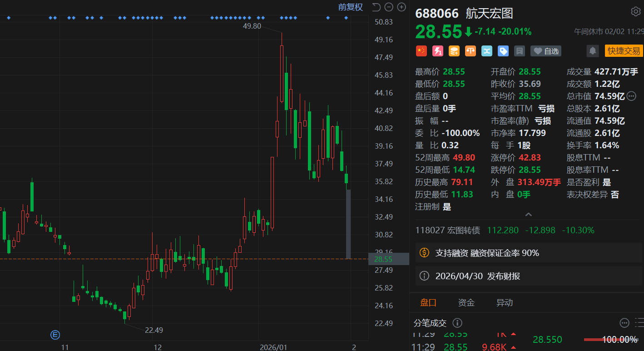Click the 昨收价 value 35.69
The width and height of the screenshot is (644, 351).
point(530,84)
